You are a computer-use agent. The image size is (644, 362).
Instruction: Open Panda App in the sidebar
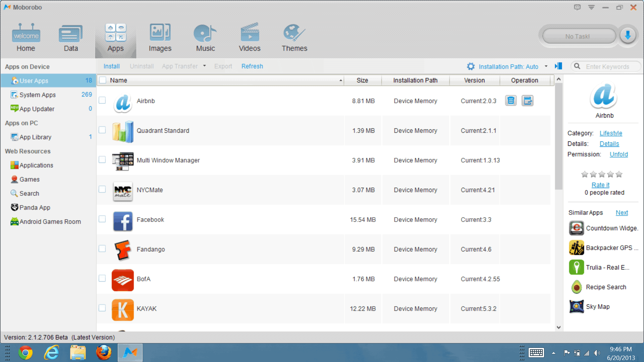[48, 207]
